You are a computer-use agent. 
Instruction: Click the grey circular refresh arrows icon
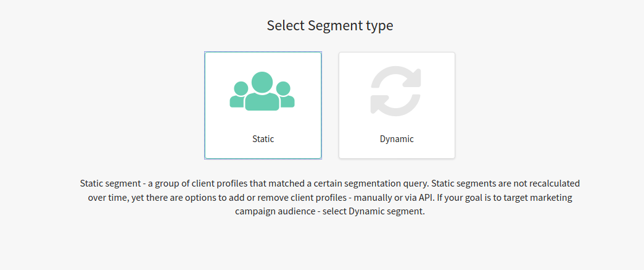click(396, 91)
